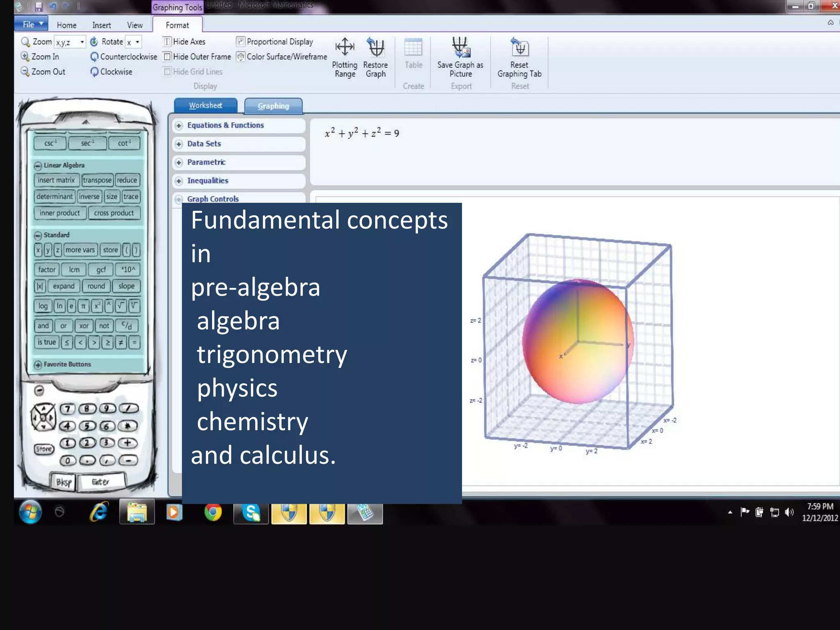840x630 pixels.
Task: Click the media player taskbar icon
Action: pos(174,512)
